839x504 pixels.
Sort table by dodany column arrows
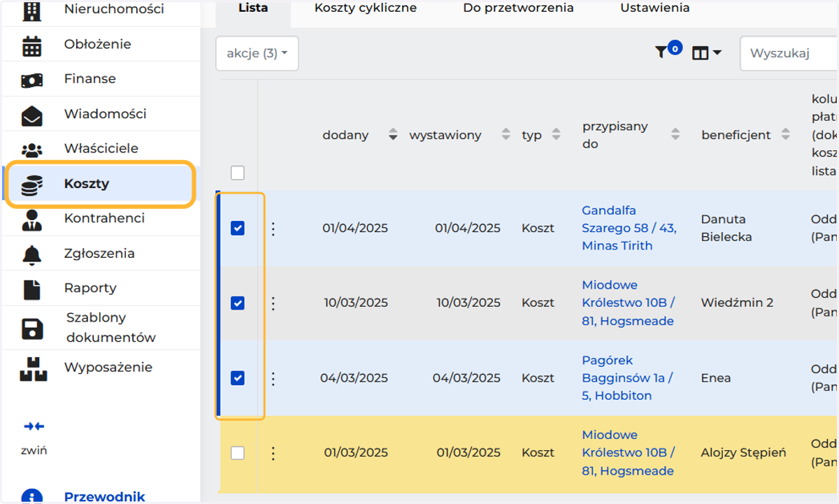click(393, 135)
